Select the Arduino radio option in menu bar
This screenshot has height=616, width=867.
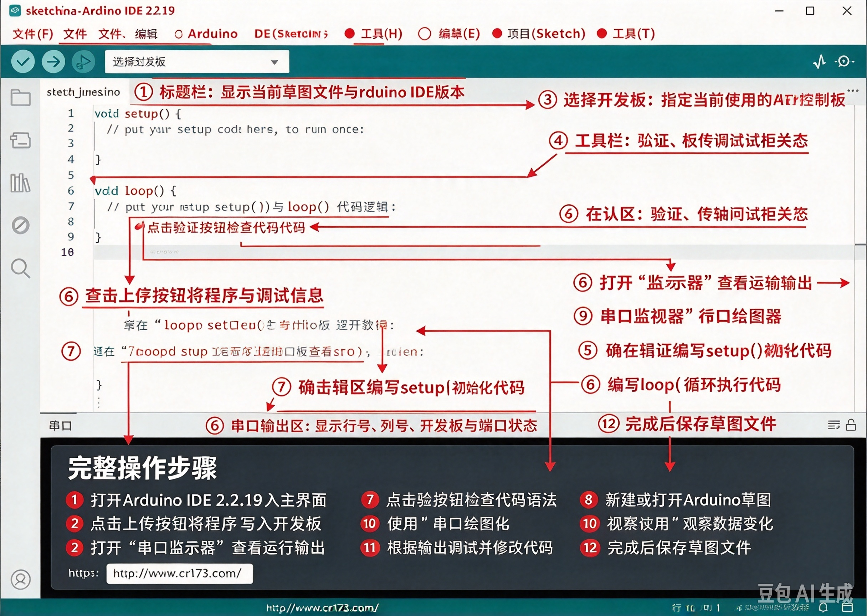pos(179,34)
